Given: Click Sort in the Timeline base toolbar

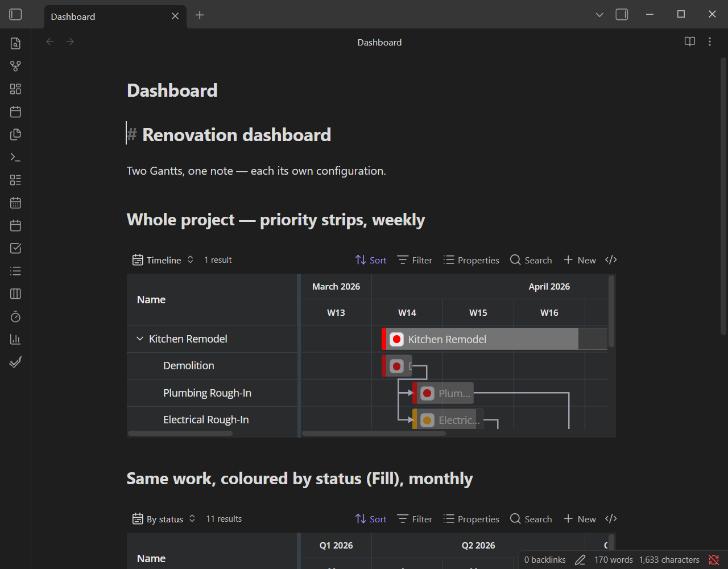Looking at the screenshot, I should [x=371, y=260].
